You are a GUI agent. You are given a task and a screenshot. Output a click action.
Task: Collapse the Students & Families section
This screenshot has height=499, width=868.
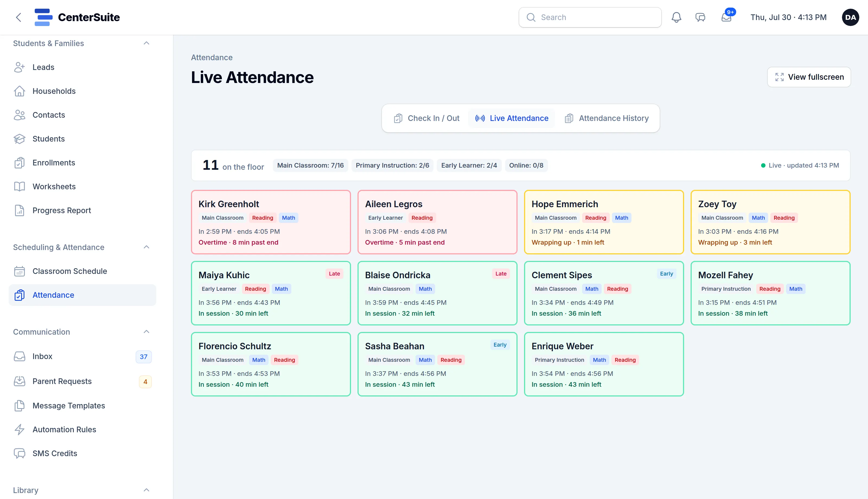click(x=146, y=43)
